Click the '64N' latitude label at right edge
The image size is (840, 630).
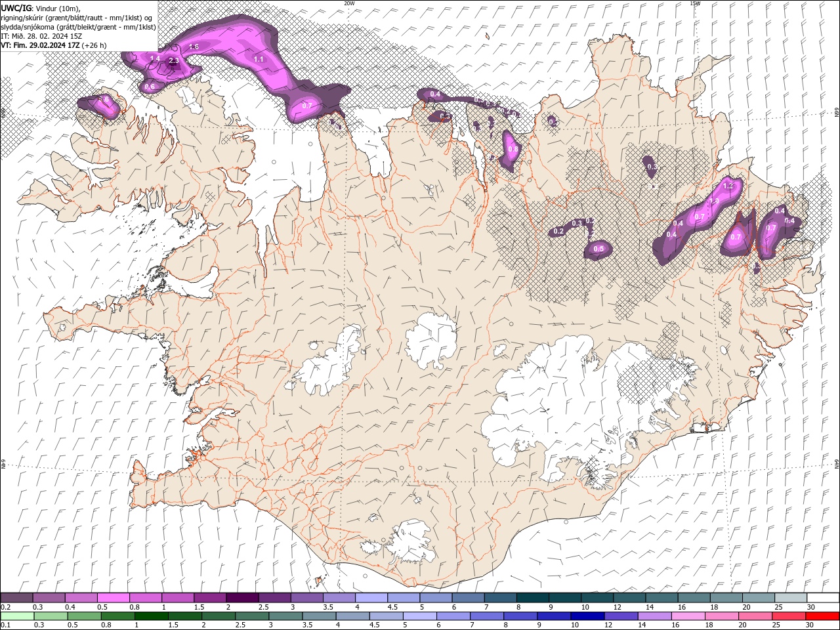837,465
